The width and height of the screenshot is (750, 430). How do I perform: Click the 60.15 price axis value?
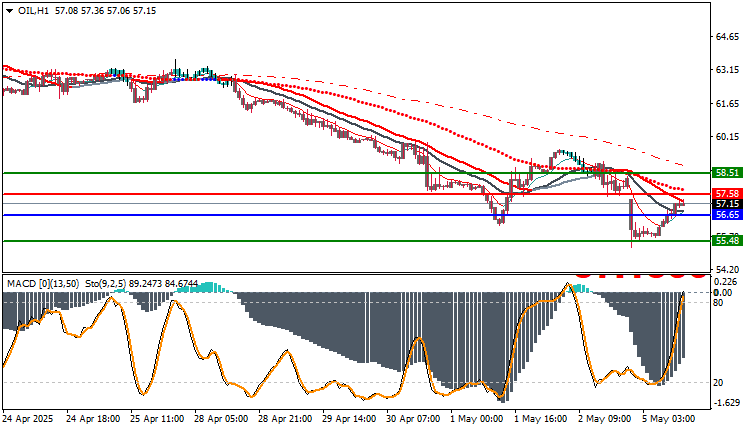point(727,137)
